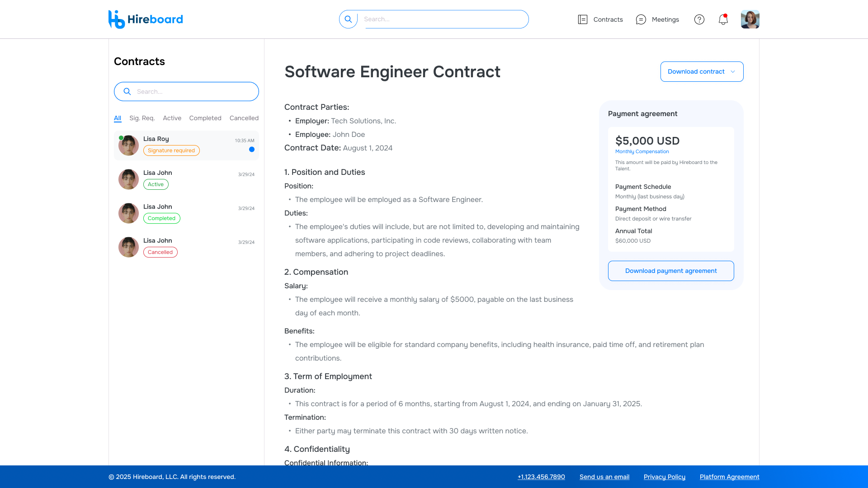
Task: Select Lisa John's Cancelled contract
Action: click(x=186, y=247)
